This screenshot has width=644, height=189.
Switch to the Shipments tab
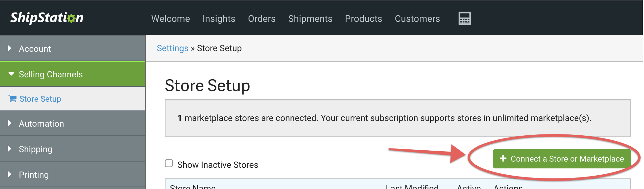[x=310, y=19]
